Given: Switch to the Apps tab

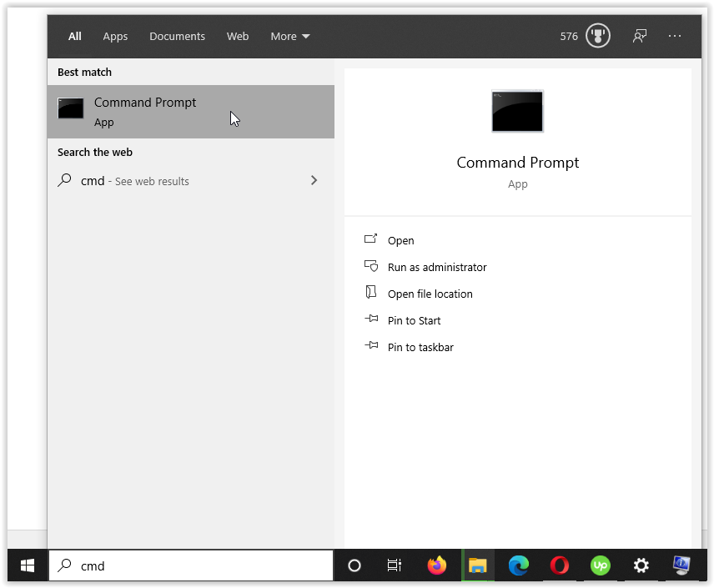Looking at the screenshot, I should [115, 36].
